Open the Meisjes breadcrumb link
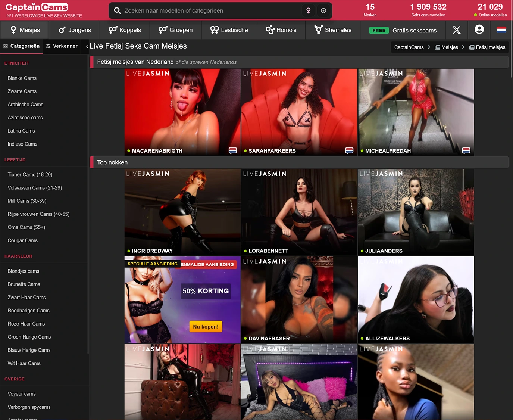 (446, 47)
